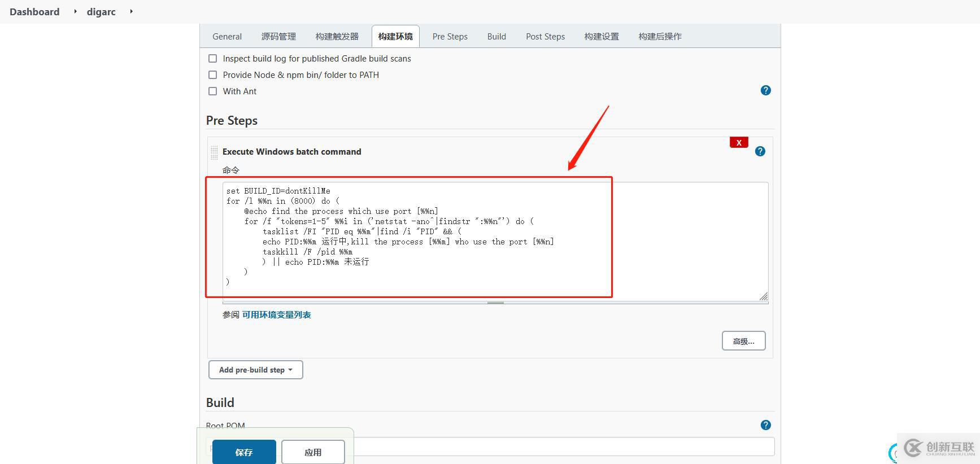Open the Add pre-build step dropdown
The width and height of the screenshot is (980, 464).
pos(255,370)
